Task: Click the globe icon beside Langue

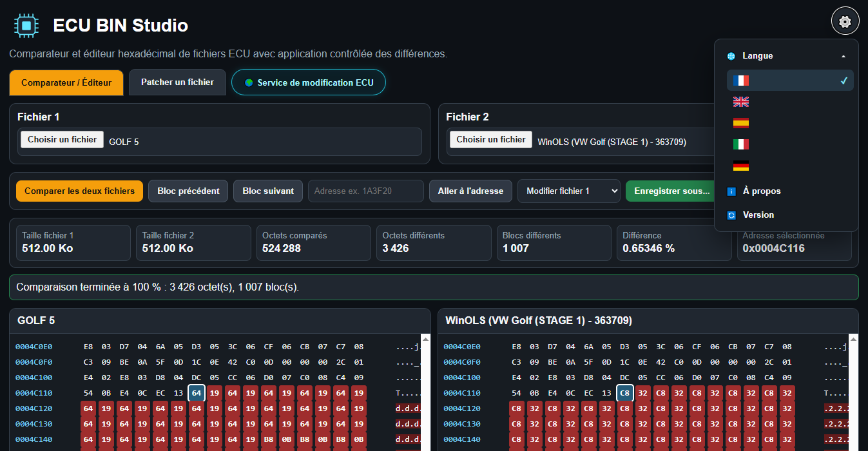Action: (x=731, y=56)
